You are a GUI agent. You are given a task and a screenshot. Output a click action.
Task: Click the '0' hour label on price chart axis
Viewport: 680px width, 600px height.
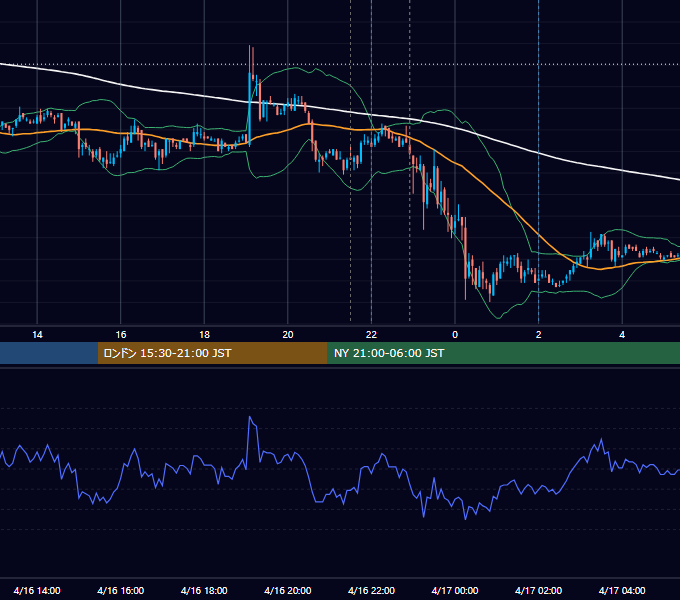tap(455, 335)
